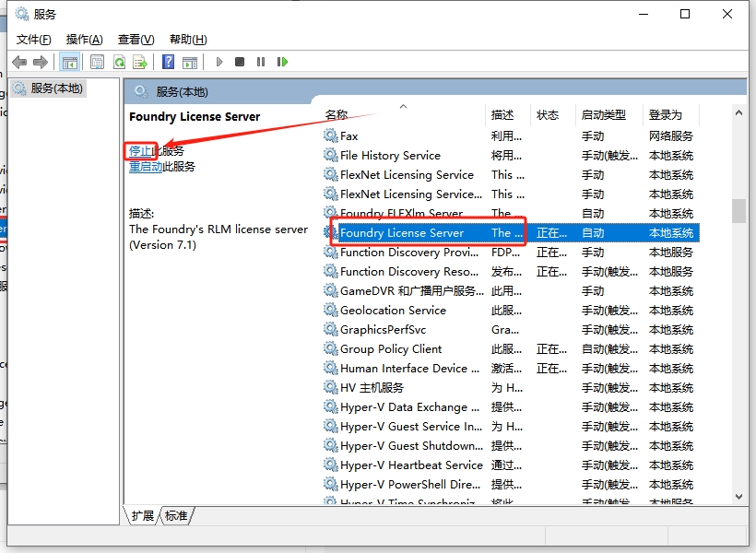Select the Hyper-V Guest Service In... row

(511, 426)
